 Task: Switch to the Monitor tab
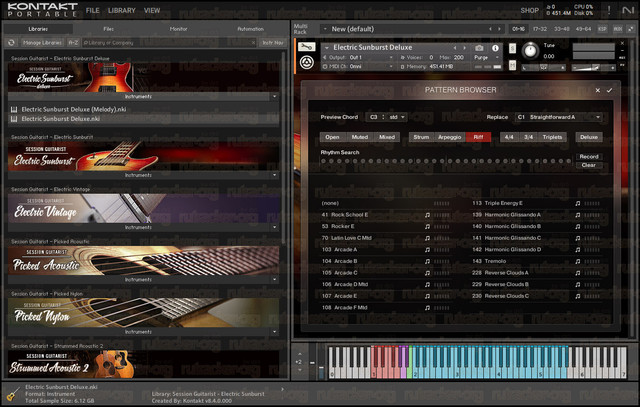(178, 29)
